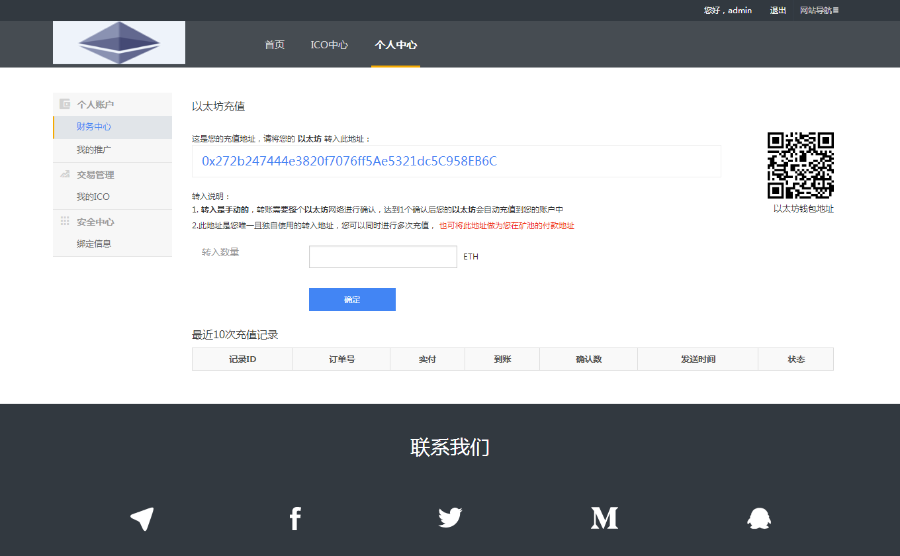The width and height of the screenshot is (900, 556).
Task: Click the 转入数量 ETH input field
Action: tap(383, 256)
